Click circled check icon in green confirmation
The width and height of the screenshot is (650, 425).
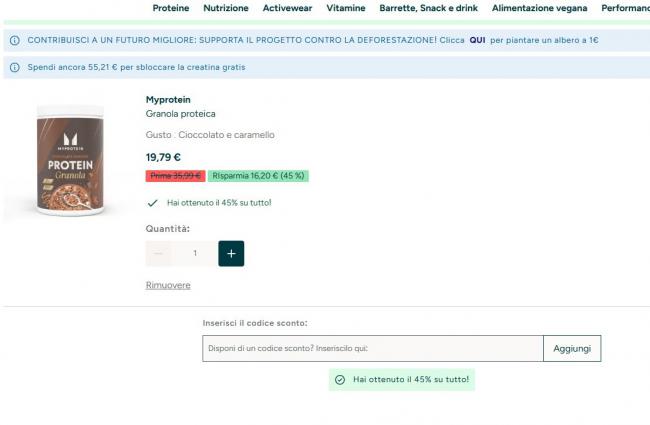point(340,380)
